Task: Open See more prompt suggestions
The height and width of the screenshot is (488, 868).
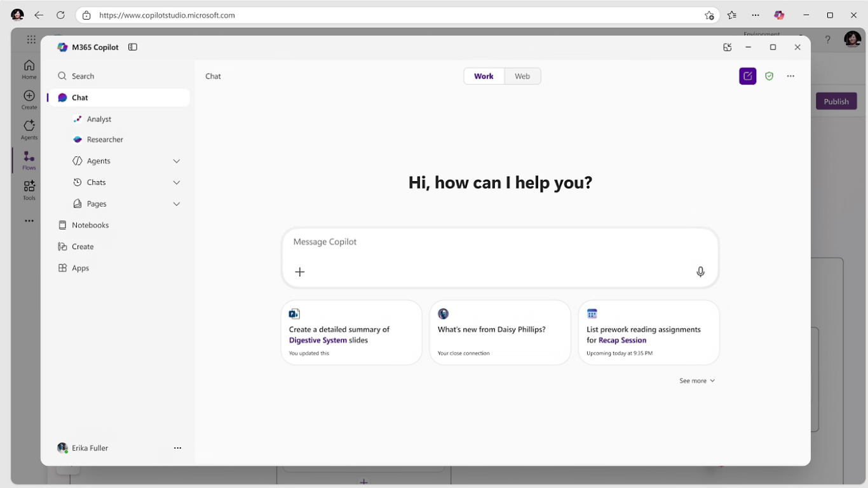Action: click(696, 380)
